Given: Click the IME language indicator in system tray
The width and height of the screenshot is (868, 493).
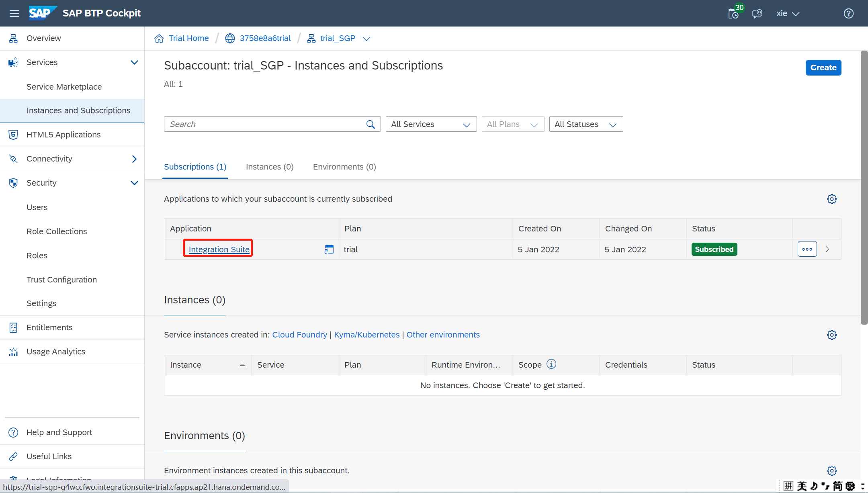Looking at the screenshot, I should point(802,486).
